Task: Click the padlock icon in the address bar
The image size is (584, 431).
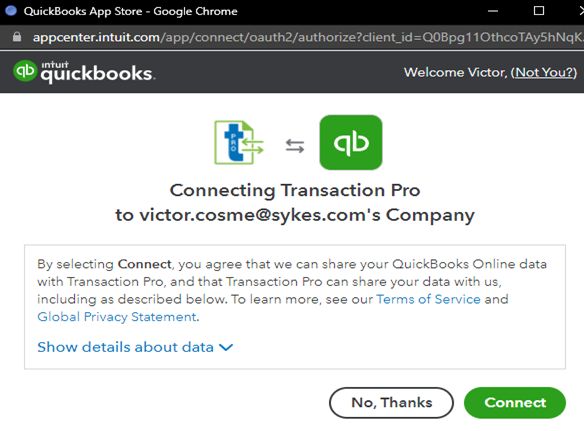Action: point(17,37)
